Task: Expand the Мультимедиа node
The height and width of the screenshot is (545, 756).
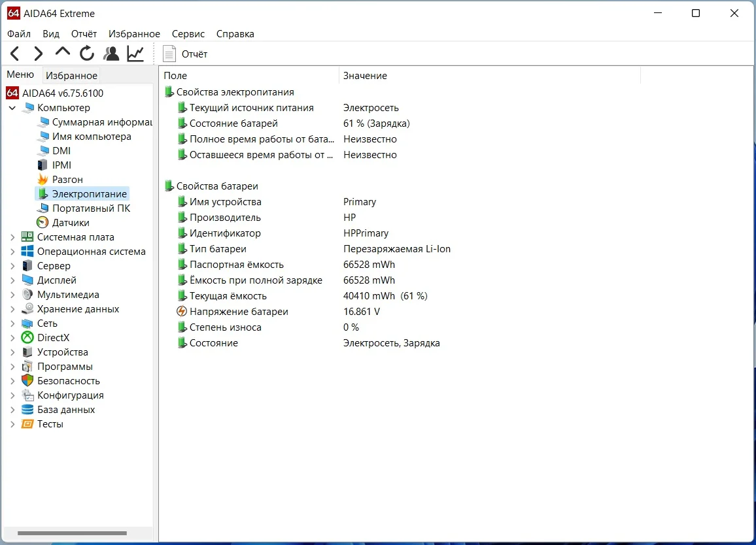Action: [x=12, y=295]
